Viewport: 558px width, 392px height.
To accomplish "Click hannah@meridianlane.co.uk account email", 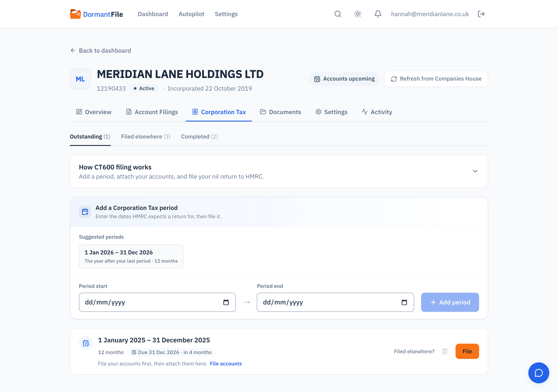I will tap(430, 14).
